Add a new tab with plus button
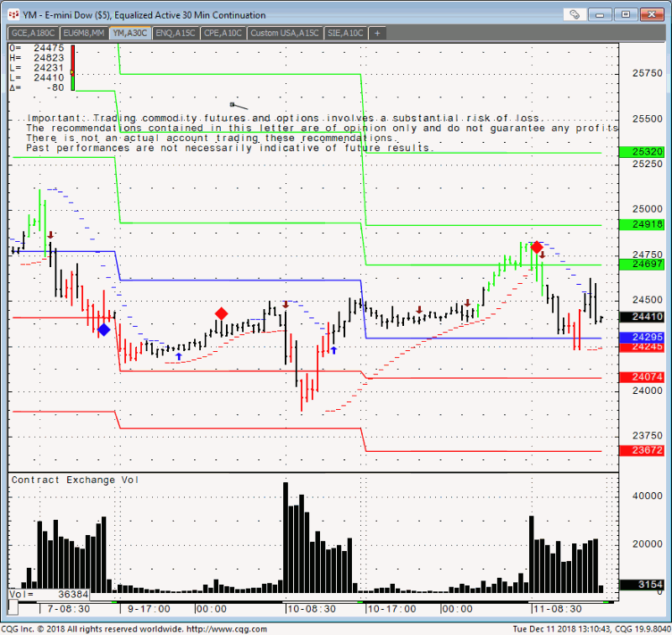Screen dimensions: 672x635 [x=377, y=33]
